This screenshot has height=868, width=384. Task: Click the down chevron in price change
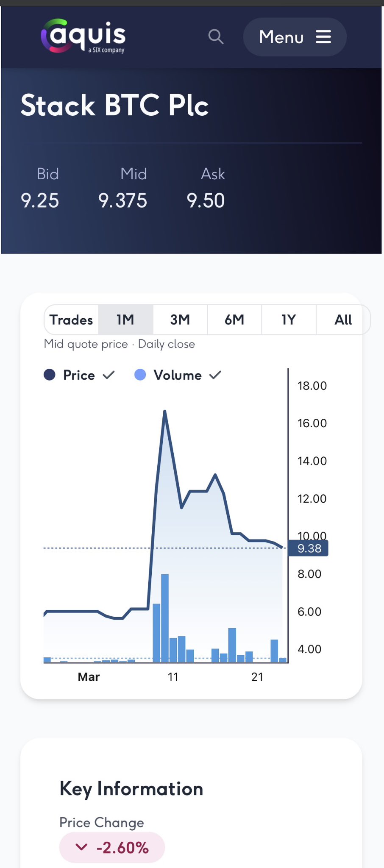pos(81,847)
